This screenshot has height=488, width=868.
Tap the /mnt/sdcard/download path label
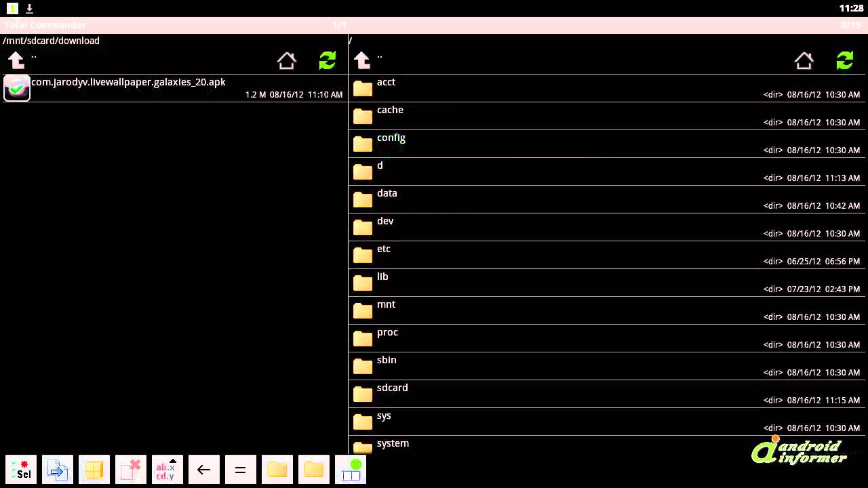52,41
